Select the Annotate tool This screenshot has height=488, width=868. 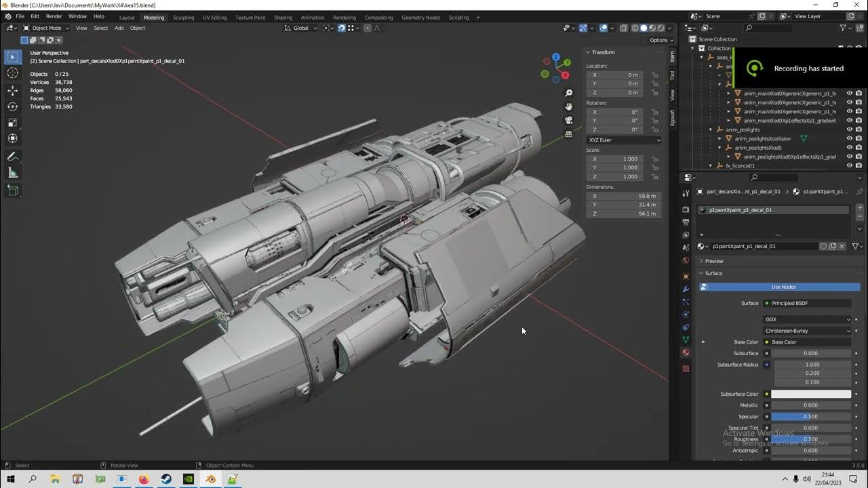[12, 157]
